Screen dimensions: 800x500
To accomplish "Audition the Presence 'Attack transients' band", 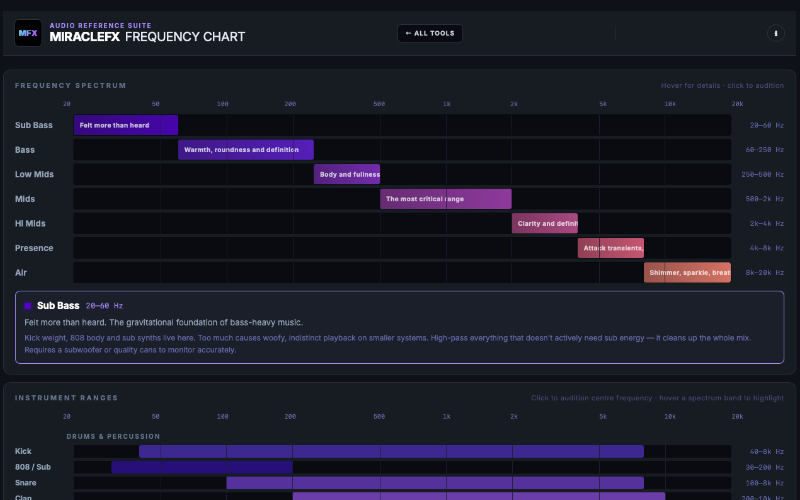I will point(611,247).
